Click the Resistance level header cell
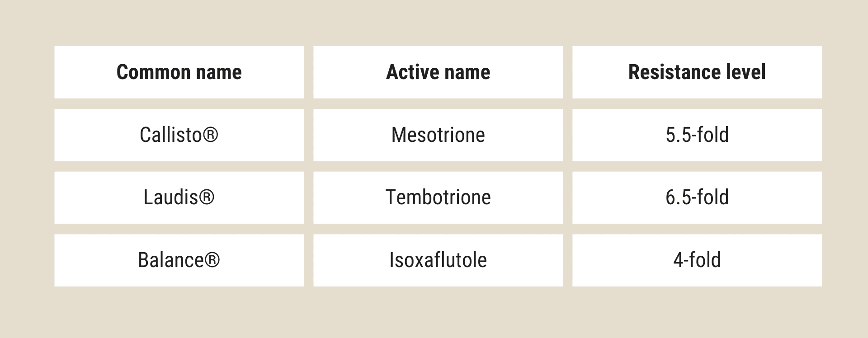The width and height of the screenshot is (868, 338). pos(697,72)
